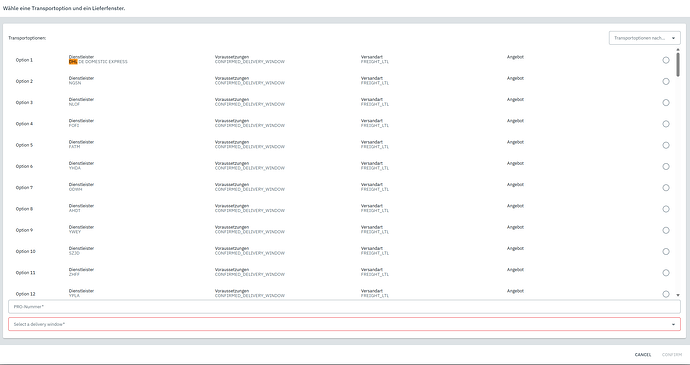Click FREIGHT_LTL in the Option 2 row
Viewport: 690px width, 365px height.
375,83
